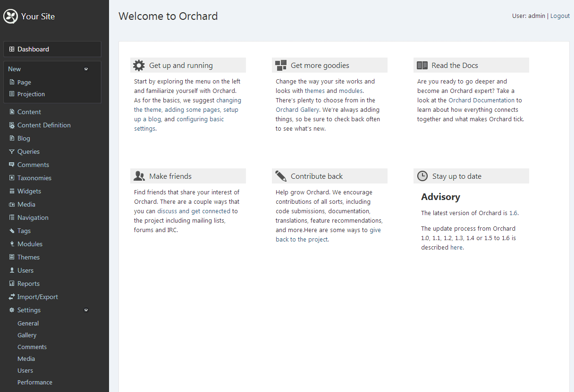Viewport: 574px width, 392px height.
Task: Click the Widgets icon in sidebar
Action: [12, 191]
